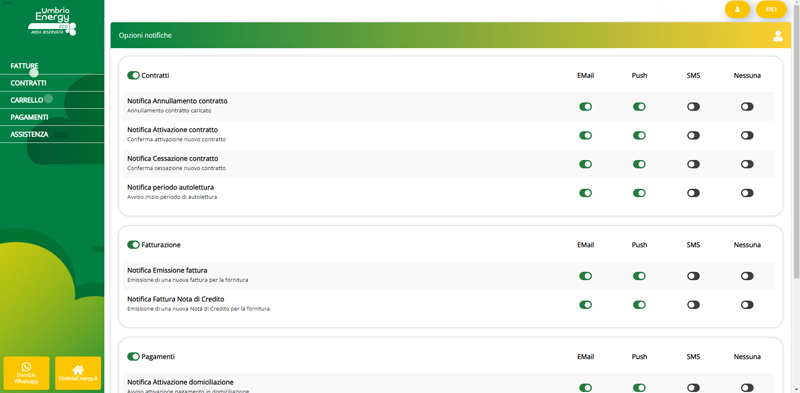Enable Nessuna for Notifica periodo autolettura
This screenshot has height=393, width=800.
coord(747,193)
